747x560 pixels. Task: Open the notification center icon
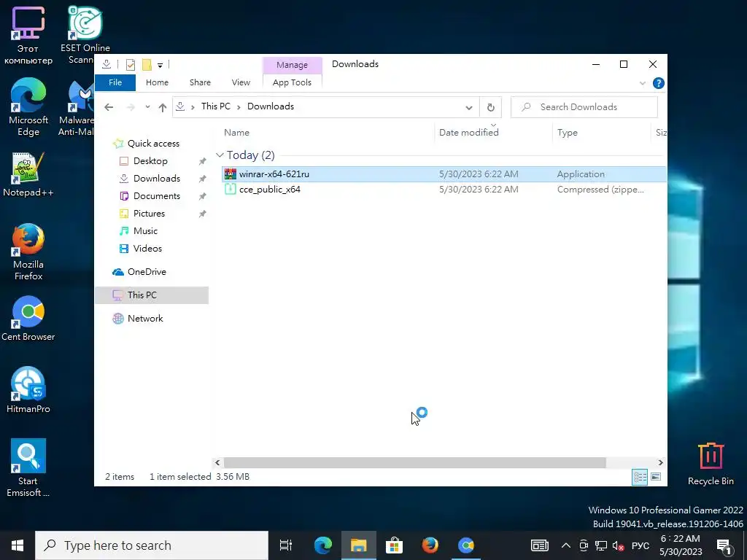point(724,545)
